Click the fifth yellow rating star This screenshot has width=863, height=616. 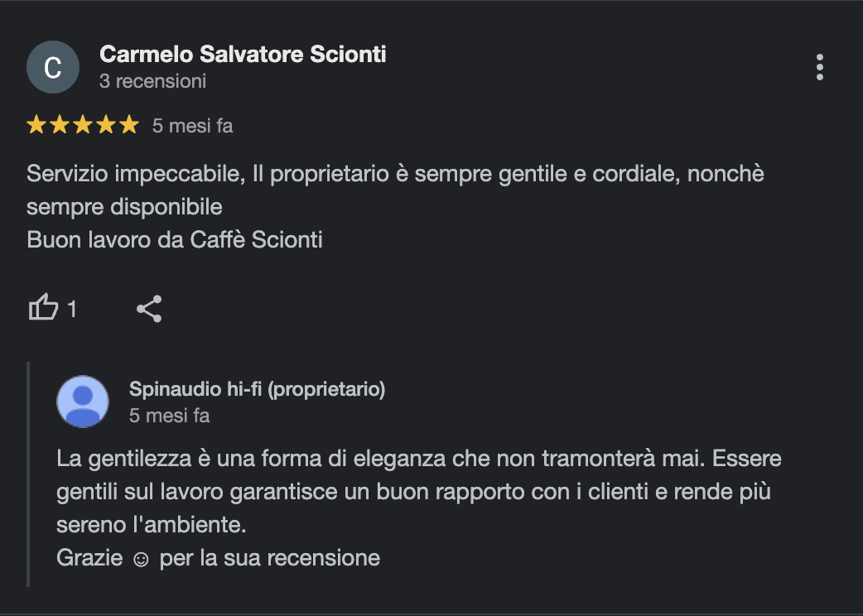coord(129,125)
